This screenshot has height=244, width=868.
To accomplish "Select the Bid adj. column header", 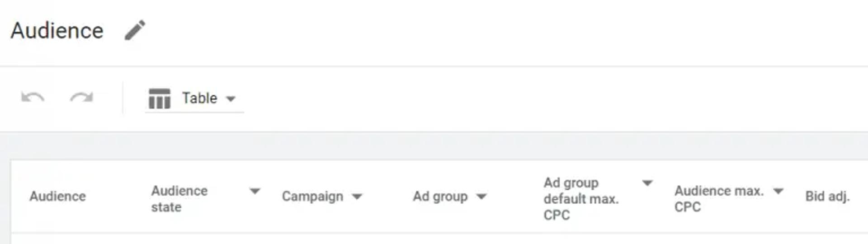I will coord(827,197).
